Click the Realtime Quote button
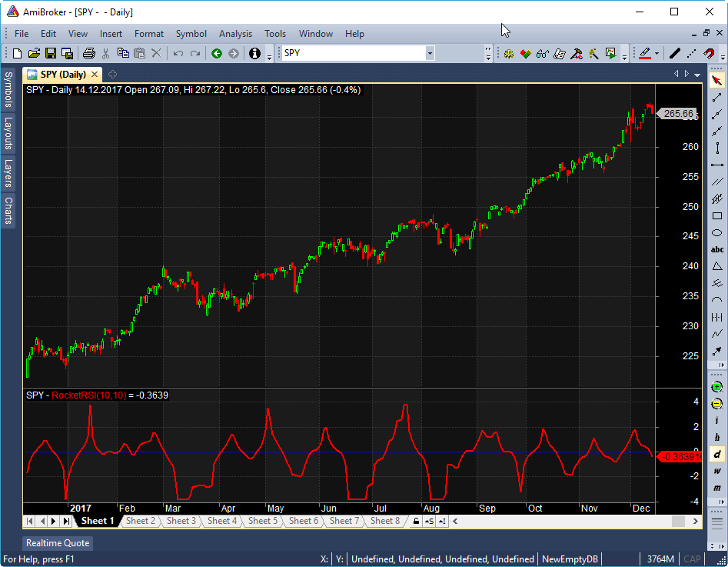This screenshot has width=728, height=567. coord(58,543)
